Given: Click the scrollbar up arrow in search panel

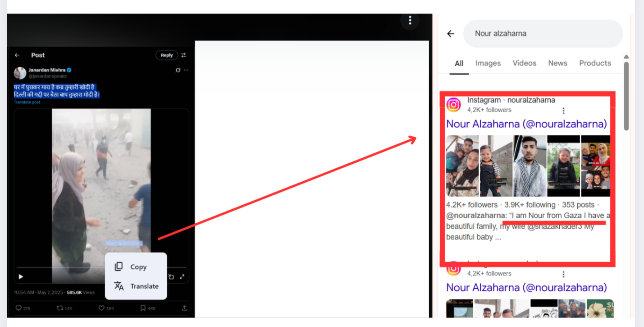Looking at the screenshot, I should [626, 57].
